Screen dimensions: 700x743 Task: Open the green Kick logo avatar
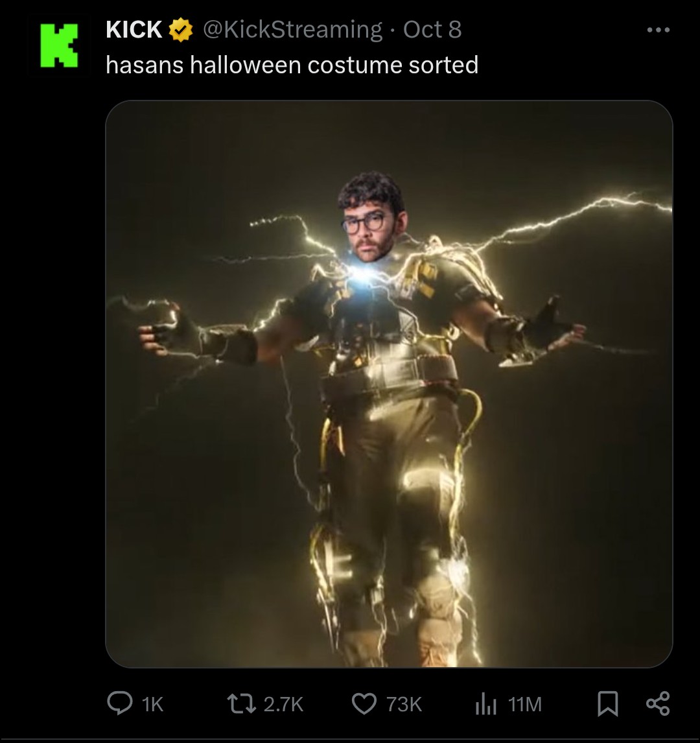59,45
